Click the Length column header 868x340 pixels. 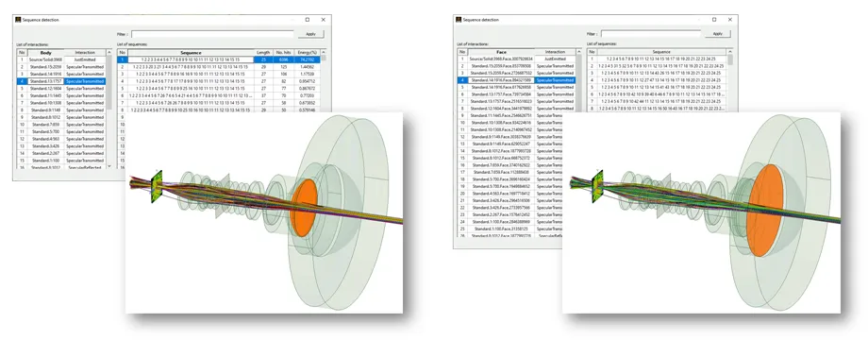click(263, 53)
